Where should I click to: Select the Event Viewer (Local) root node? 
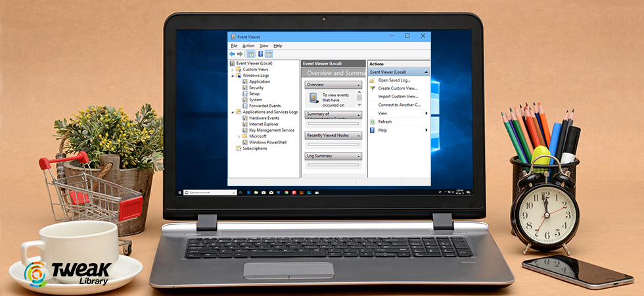[x=254, y=63]
